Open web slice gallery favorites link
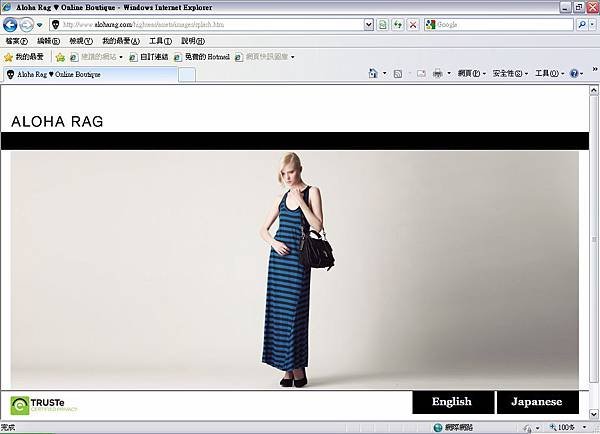This screenshot has height=434, width=600. 261,57
